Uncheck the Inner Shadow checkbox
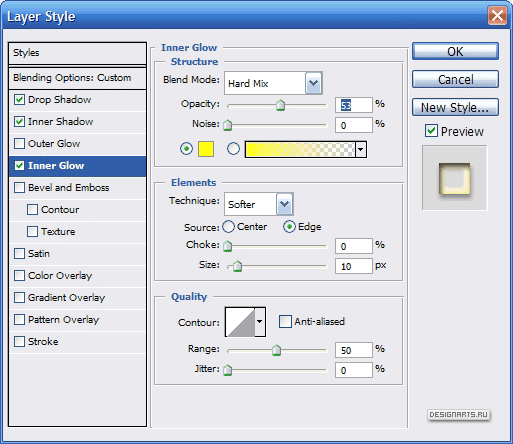This screenshot has width=513, height=444. [19, 121]
